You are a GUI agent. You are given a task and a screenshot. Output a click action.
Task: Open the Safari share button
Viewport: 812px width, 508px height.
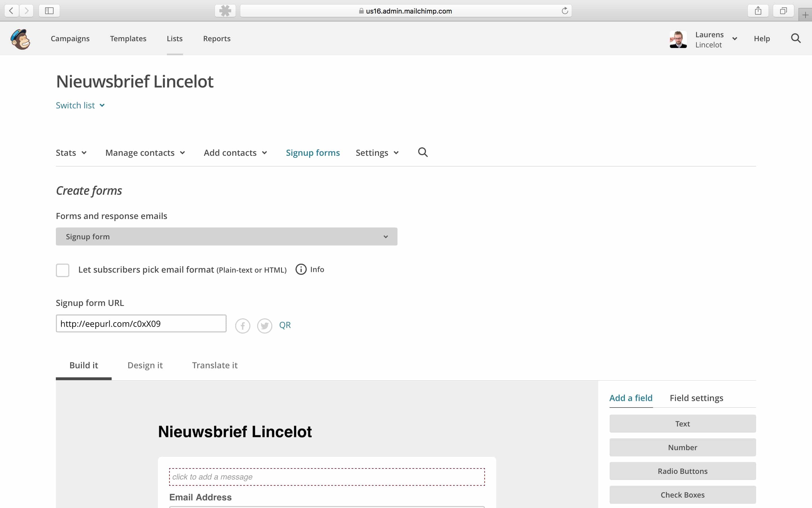point(758,11)
